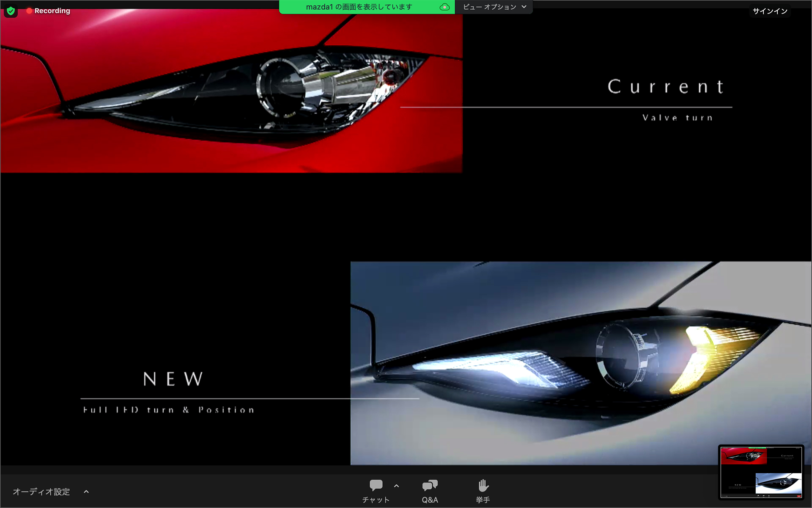The image size is (812, 508).
Task: Click the cloud icon in green sharing banner
Action: [444, 7]
